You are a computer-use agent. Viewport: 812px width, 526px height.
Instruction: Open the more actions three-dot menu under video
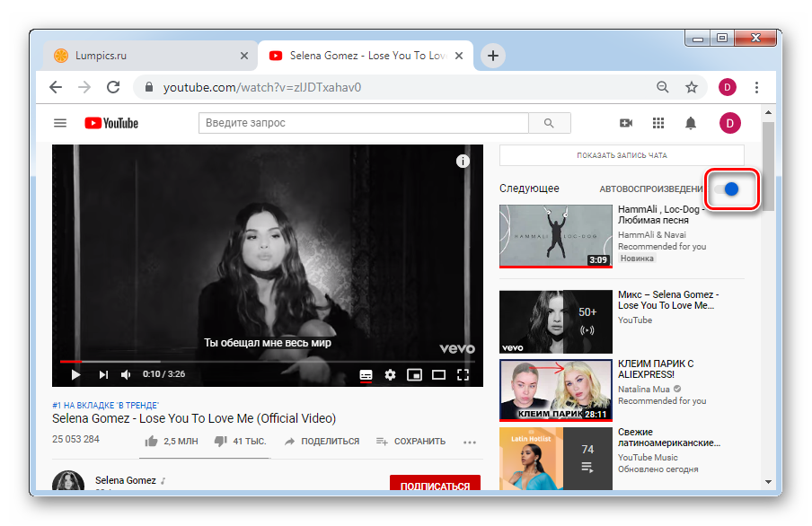(470, 442)
